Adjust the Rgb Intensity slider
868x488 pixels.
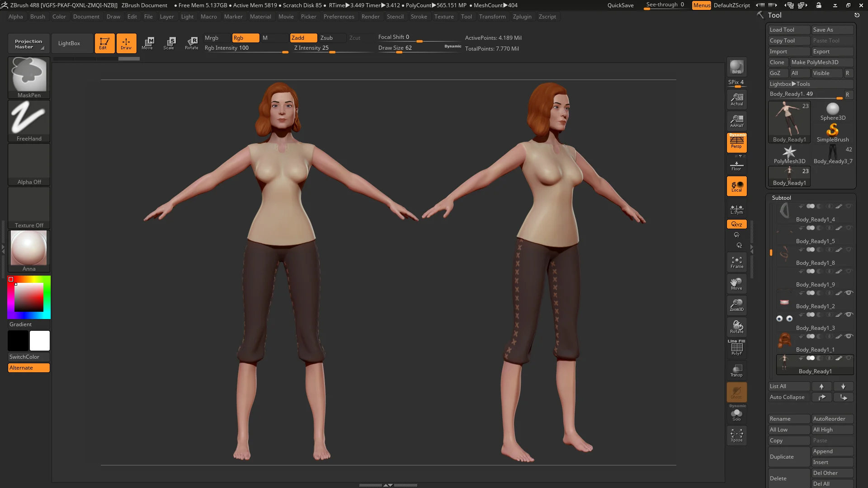click(x=246, y=48)
